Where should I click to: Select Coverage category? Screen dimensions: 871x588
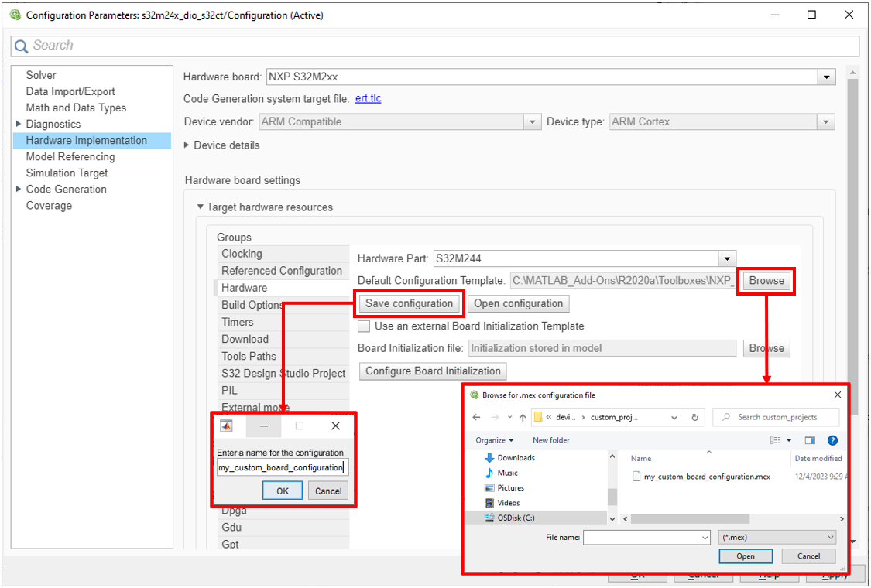coord(49,206)
